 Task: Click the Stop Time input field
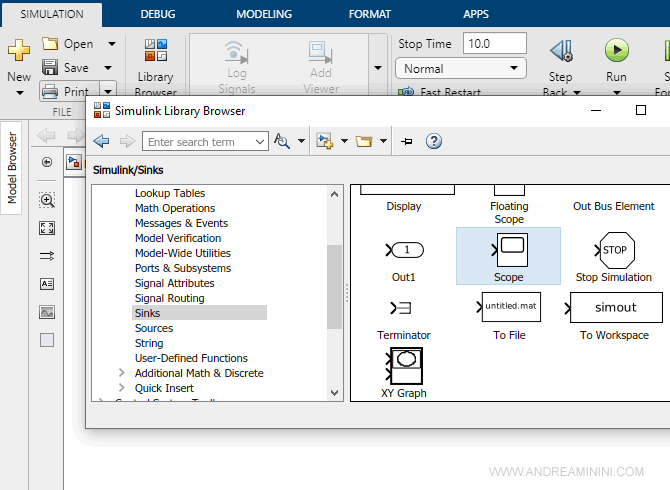pyautogui.click(x=495, y=43)
